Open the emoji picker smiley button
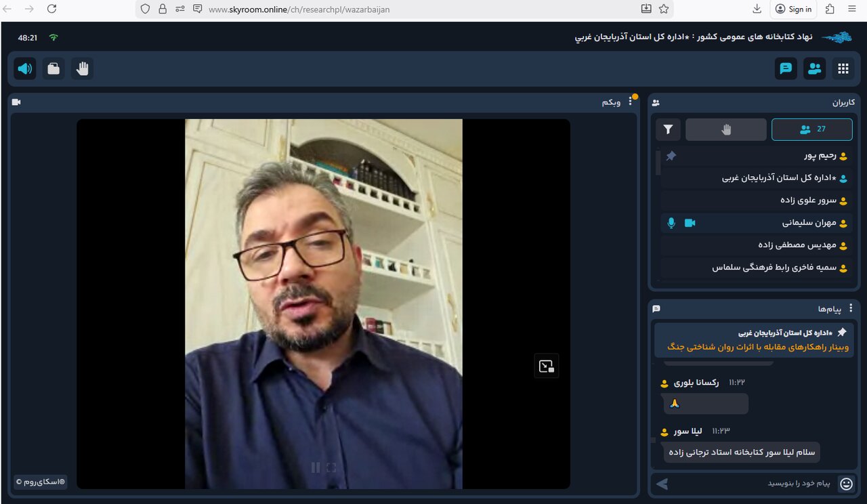The height and width of the screenshot is (504, 867). click(846, 484)
